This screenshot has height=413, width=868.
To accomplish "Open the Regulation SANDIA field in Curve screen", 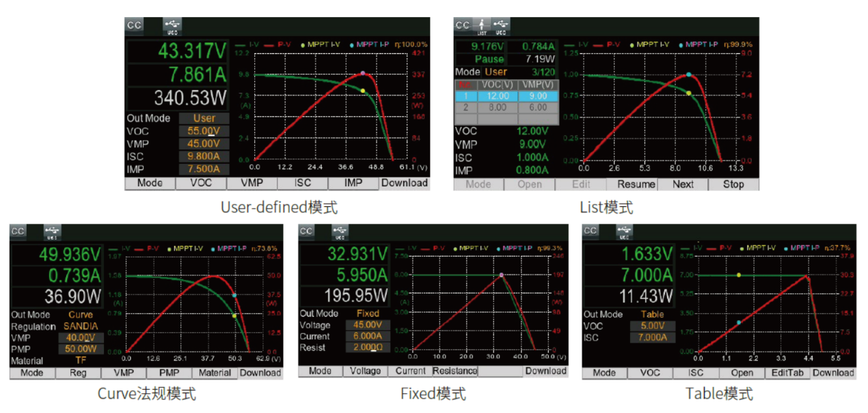I will click(81, 326).
